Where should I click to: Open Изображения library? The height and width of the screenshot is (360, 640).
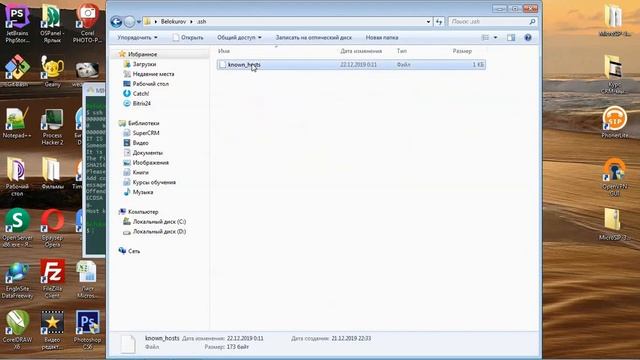click(x=151, y=162)
